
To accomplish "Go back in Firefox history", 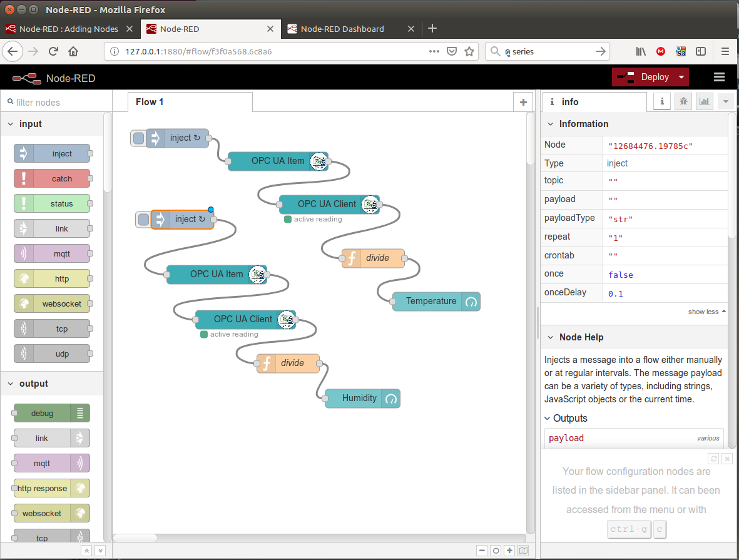I will tap(13, 51).
